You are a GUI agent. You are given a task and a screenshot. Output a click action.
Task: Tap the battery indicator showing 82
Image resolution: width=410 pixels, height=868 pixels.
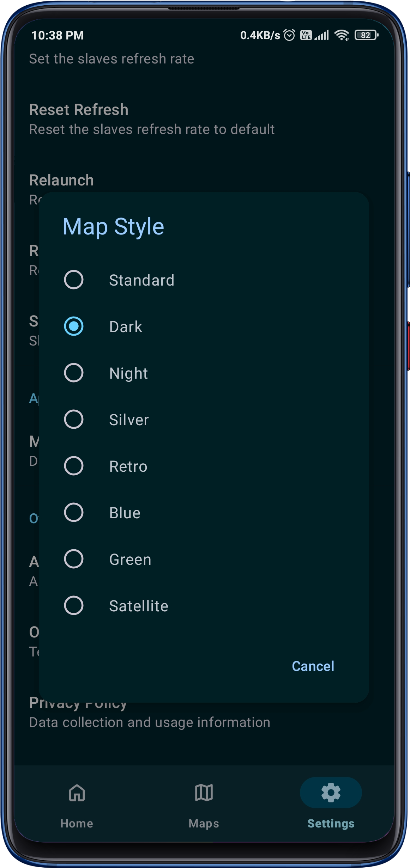click(366, 35)
